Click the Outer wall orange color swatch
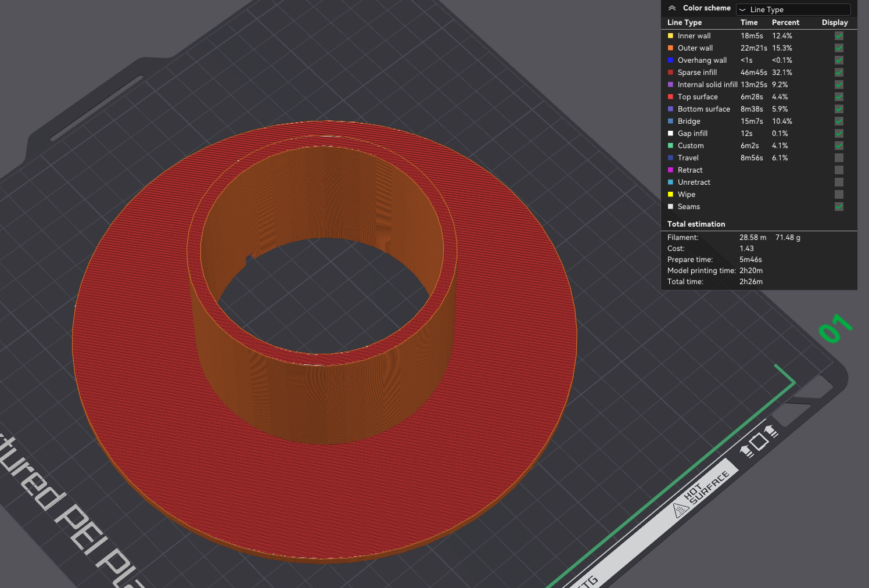869x588 pixels. coord(670,48)
